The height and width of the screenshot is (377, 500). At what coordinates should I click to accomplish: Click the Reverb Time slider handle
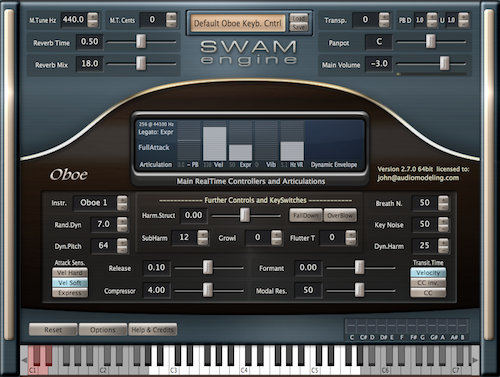click(141, 41)
